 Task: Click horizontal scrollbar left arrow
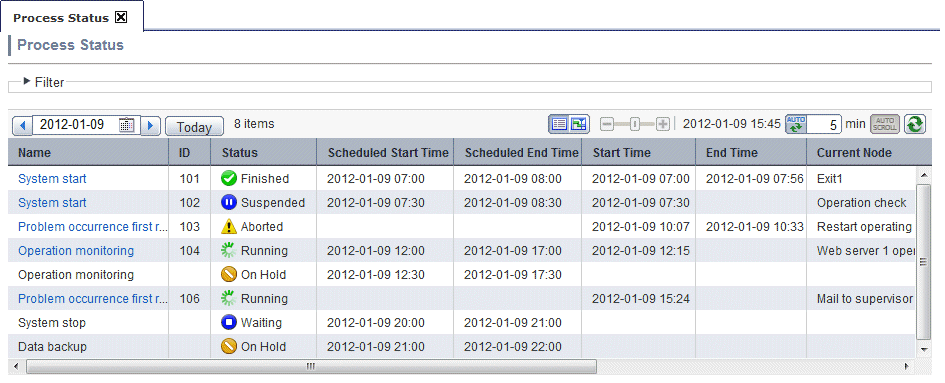[x=15, y=366]
